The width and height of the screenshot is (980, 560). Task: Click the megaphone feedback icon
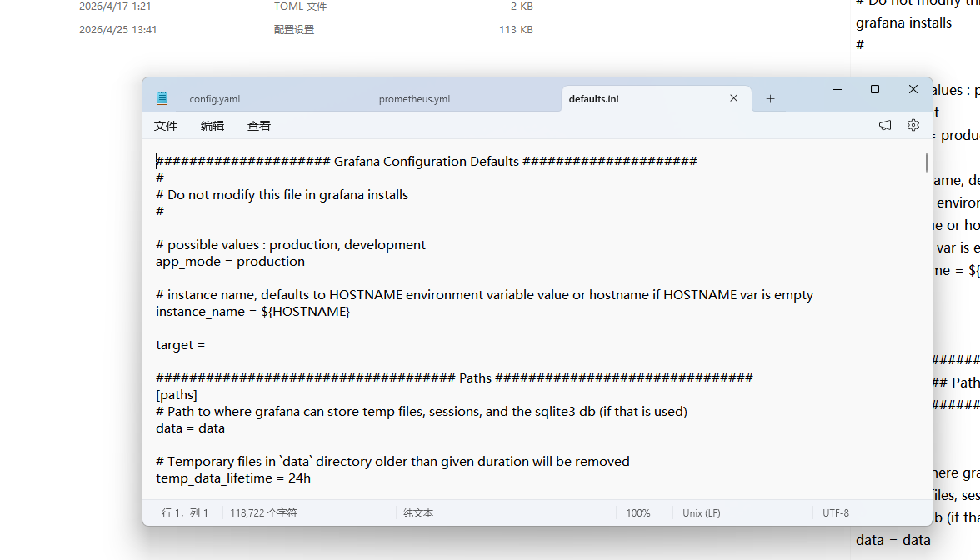pyautogui.click(x=885, y=125)
